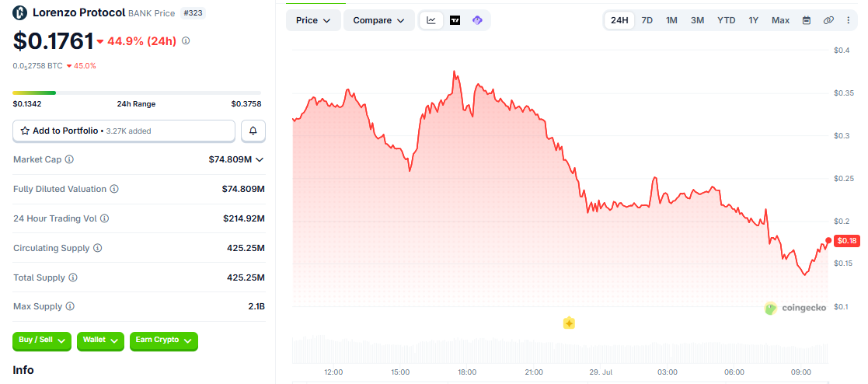Click the yellow sparkle event marker on chart

(x=569, y=323)
